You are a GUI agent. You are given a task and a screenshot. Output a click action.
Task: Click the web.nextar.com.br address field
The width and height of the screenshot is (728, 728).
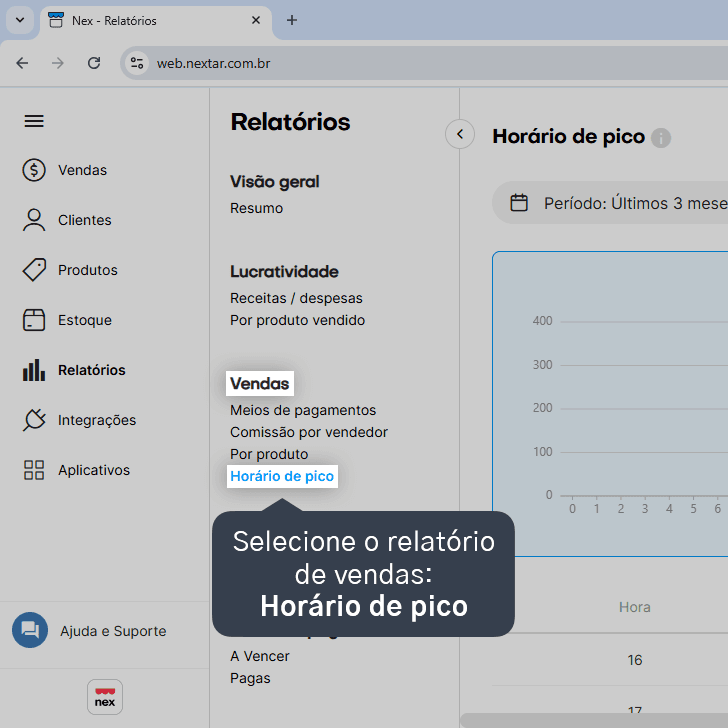click(214, 63)
